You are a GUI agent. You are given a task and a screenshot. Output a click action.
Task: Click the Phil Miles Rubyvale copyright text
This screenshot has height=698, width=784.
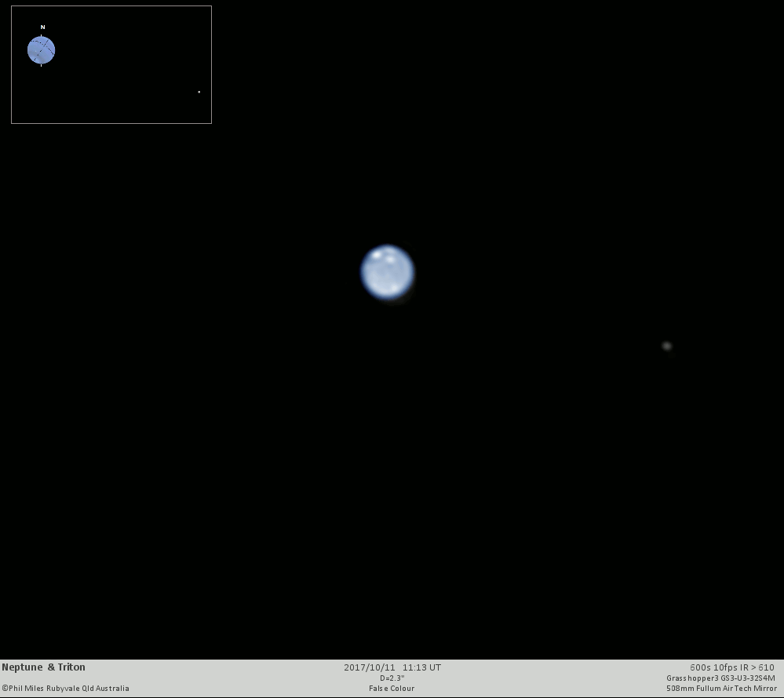coord(65,688)
